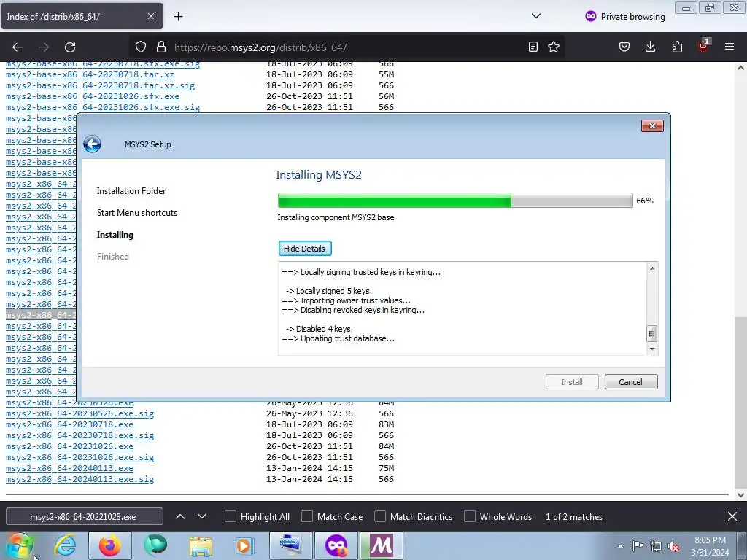Open msys2-x86_64-20230526.exe.sig link

point(80,413)
